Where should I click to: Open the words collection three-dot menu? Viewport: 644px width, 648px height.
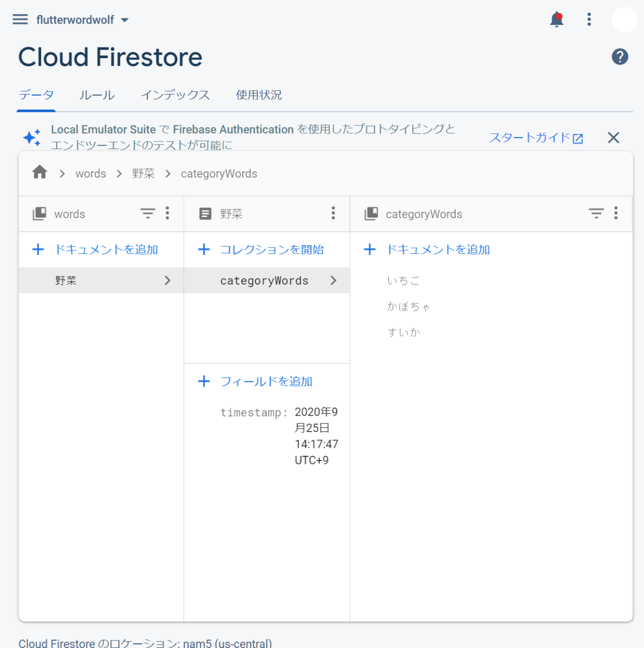(x=167, y=213)
